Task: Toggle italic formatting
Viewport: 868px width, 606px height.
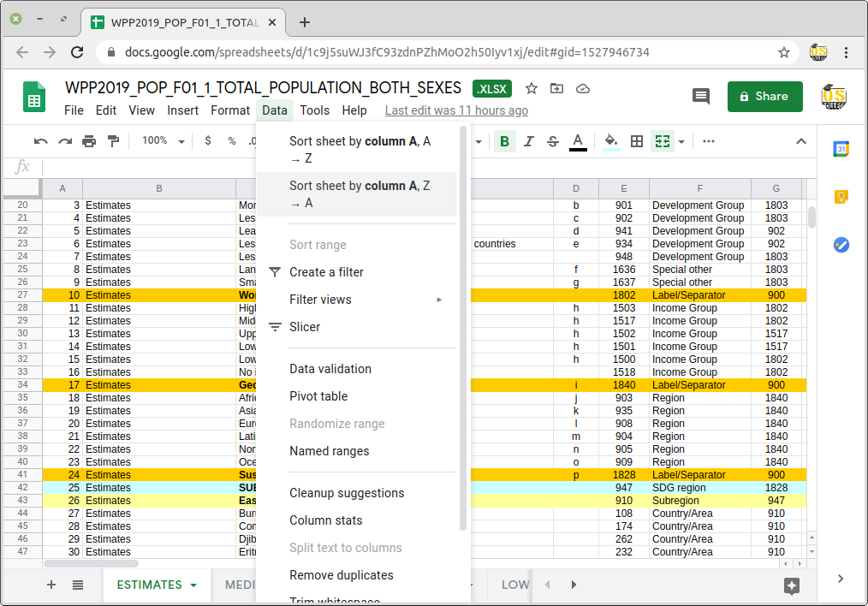Action: click(529, 141)
